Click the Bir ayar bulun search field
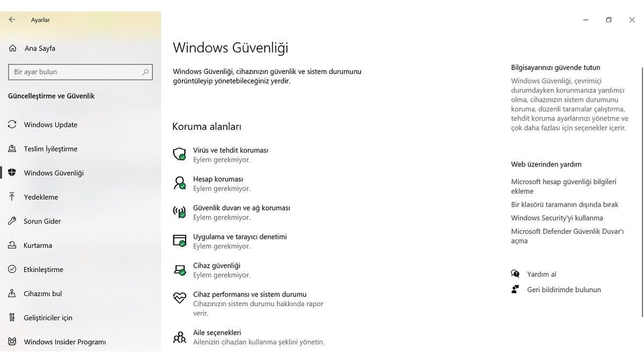 click(75, 72)
